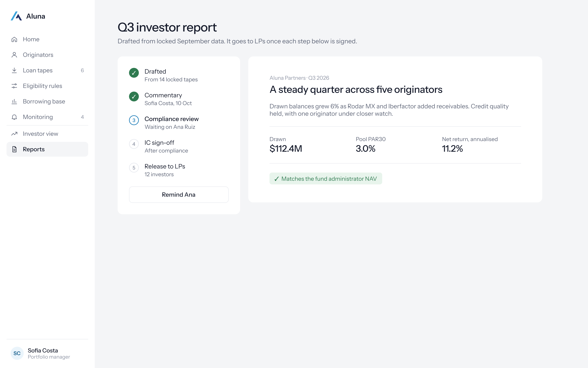Click the step 3 circle for Compliance review
This screenshot has height=368, width=588.
pyautogui.click(x=134, y=120)
